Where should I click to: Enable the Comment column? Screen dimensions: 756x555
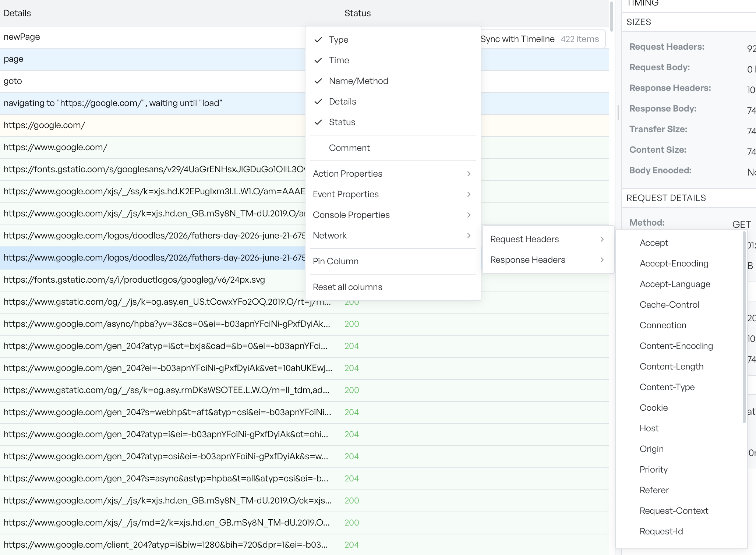(x=393, y=148)
